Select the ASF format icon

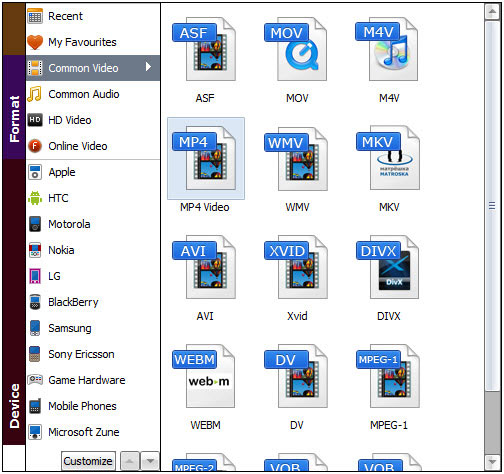(x=204, y=49)
